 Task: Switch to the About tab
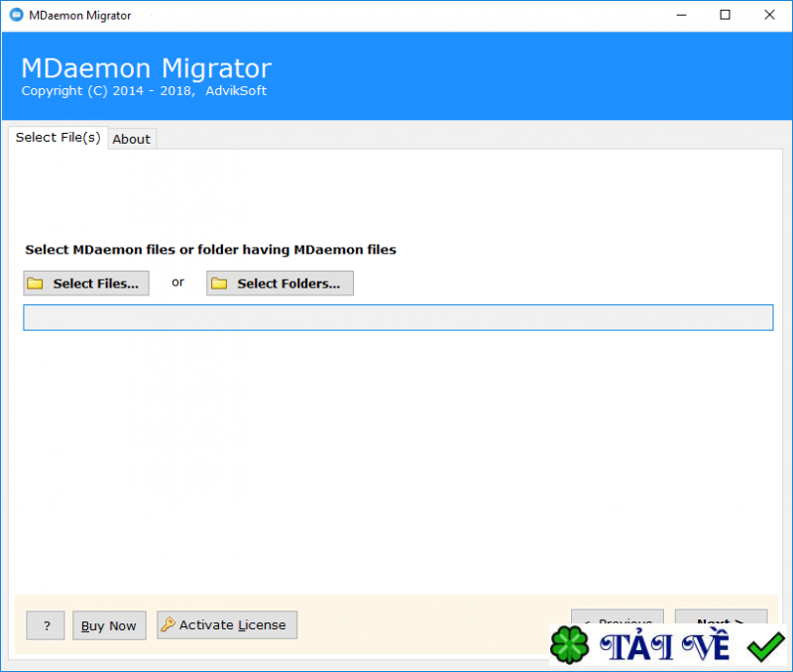click(x=132, y=139)
